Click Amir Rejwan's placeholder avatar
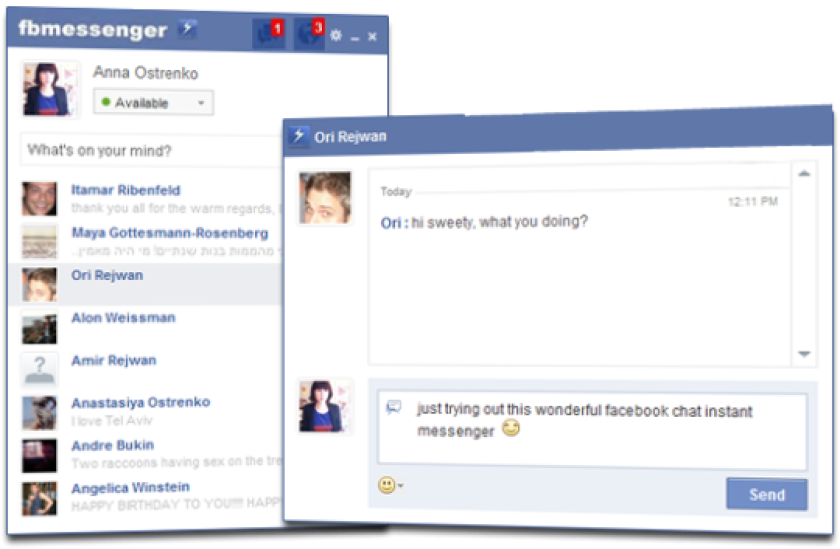Screen dimensions: 840x549 [39, 370]
